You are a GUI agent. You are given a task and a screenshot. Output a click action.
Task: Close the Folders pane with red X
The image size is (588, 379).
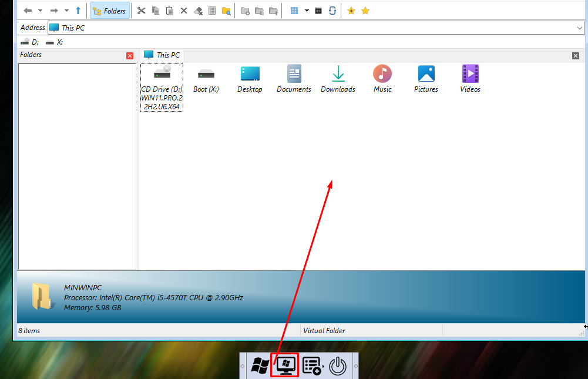130,56
